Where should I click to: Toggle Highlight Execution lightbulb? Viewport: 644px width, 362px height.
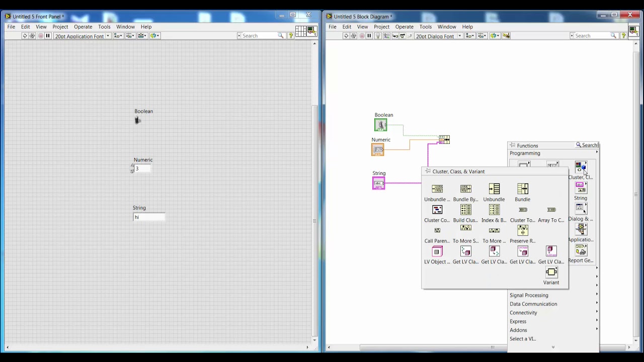coord(378,36)
